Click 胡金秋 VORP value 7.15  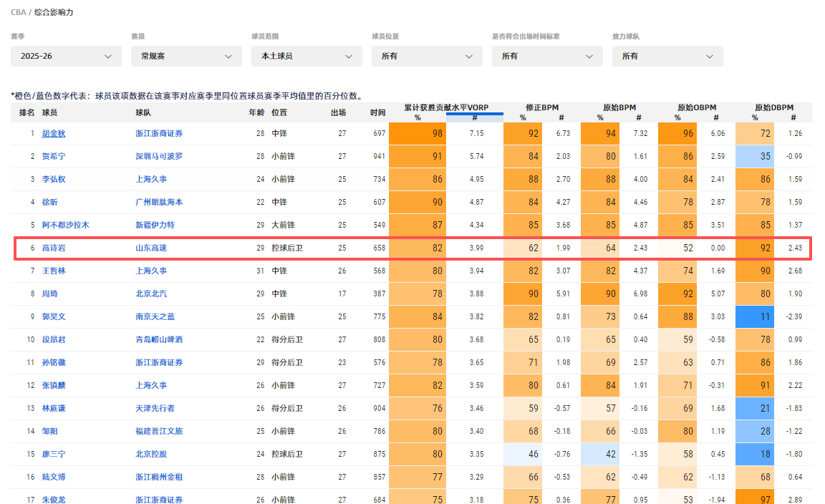[x=477, y=134]
